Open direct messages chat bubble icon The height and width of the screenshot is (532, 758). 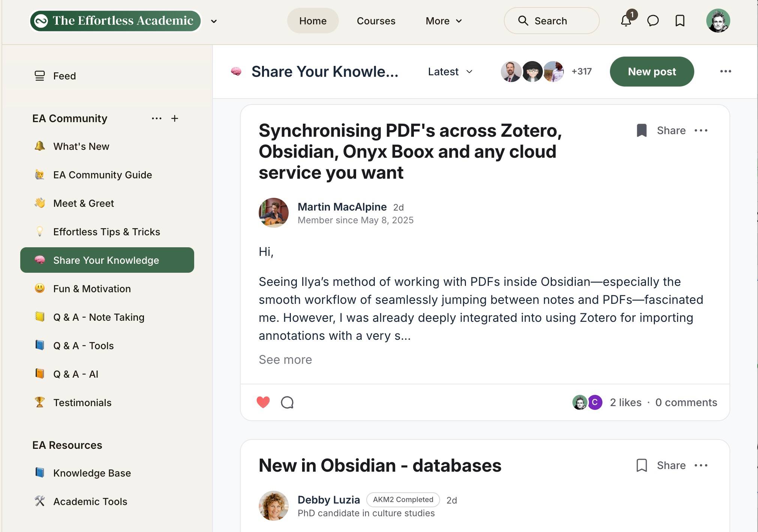[653, 21]
